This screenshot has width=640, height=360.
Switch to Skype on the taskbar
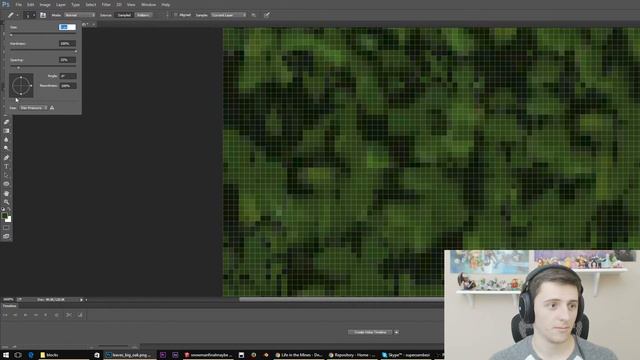click(406, 355)
